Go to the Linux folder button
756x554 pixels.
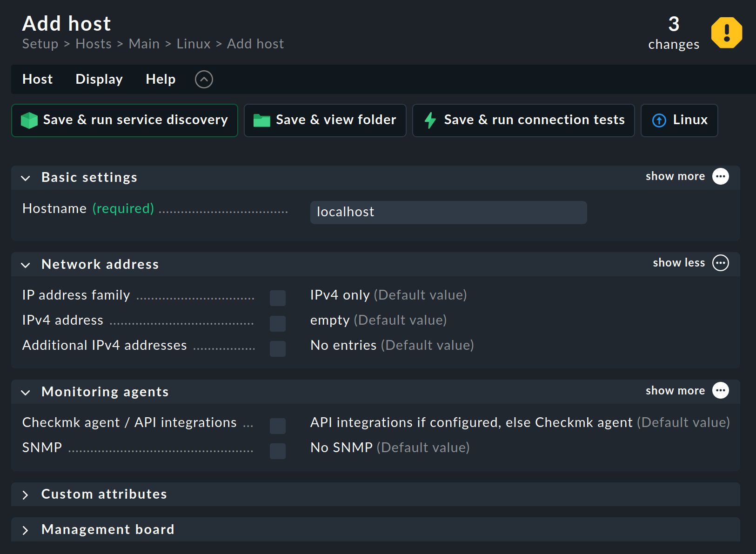pyautogui.click(x=679, y=120)
